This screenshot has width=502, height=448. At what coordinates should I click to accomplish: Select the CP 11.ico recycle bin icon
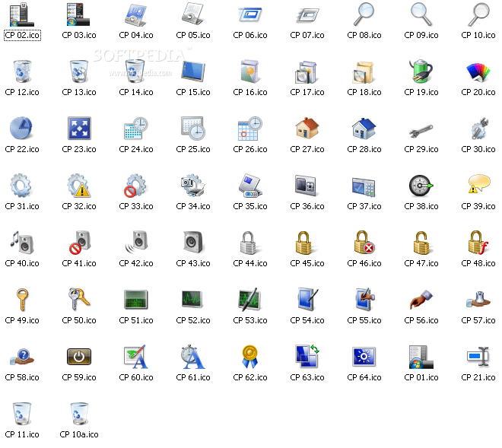[22, 414]
